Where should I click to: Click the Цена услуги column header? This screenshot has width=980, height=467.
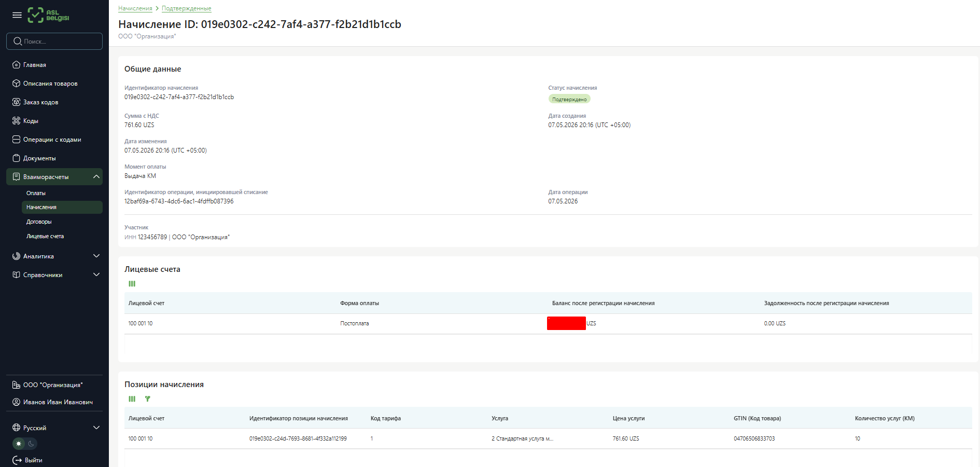click(628, 418)
